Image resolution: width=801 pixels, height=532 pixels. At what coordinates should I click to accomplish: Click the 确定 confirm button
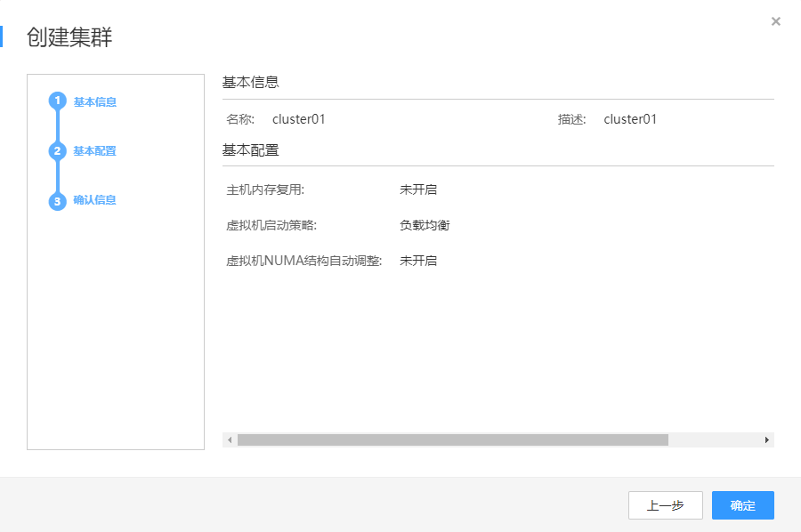tap(743, 505)
